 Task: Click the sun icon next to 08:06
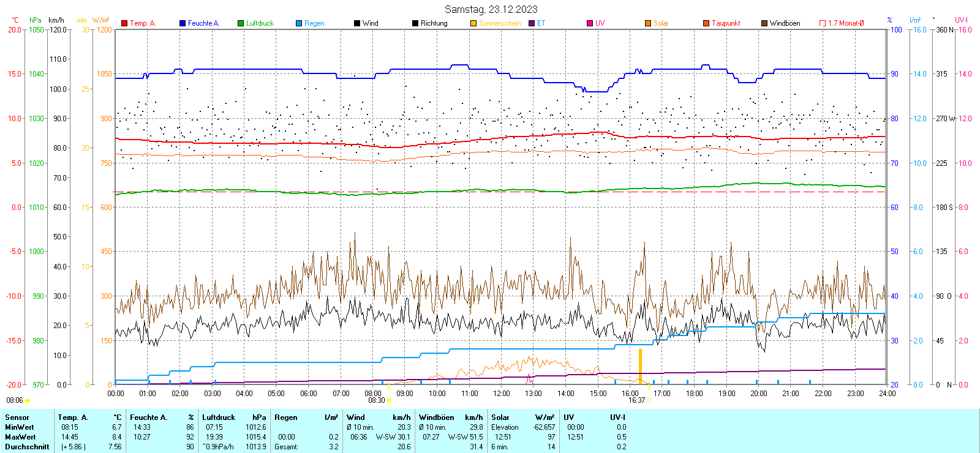point(27,400)
